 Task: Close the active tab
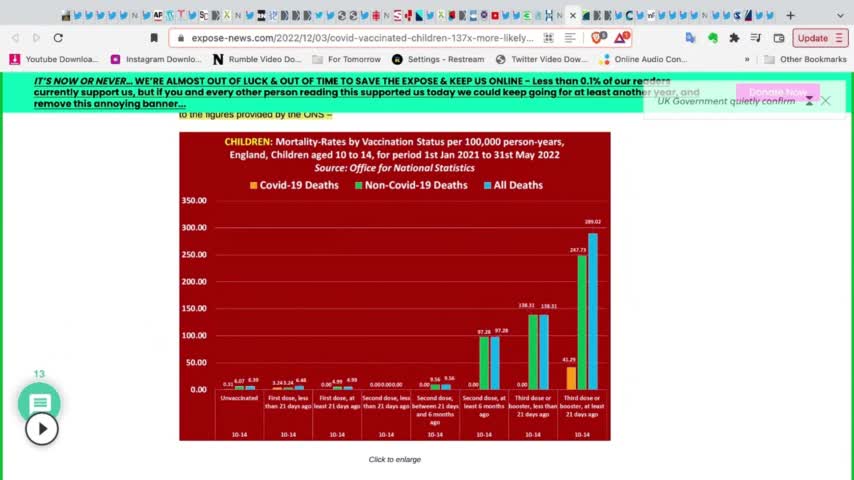(573, 16)
